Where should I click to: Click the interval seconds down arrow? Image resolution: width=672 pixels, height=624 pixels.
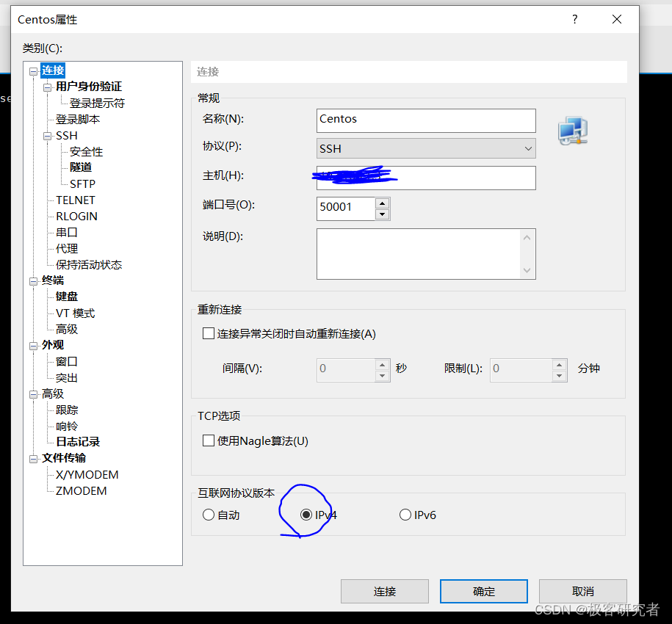382,376
